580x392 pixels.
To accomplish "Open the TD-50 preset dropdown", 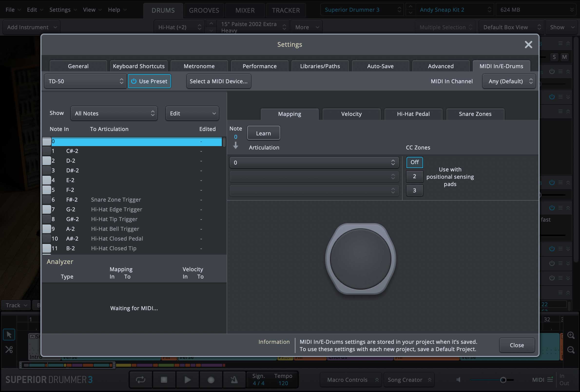I will click(85, 81).
